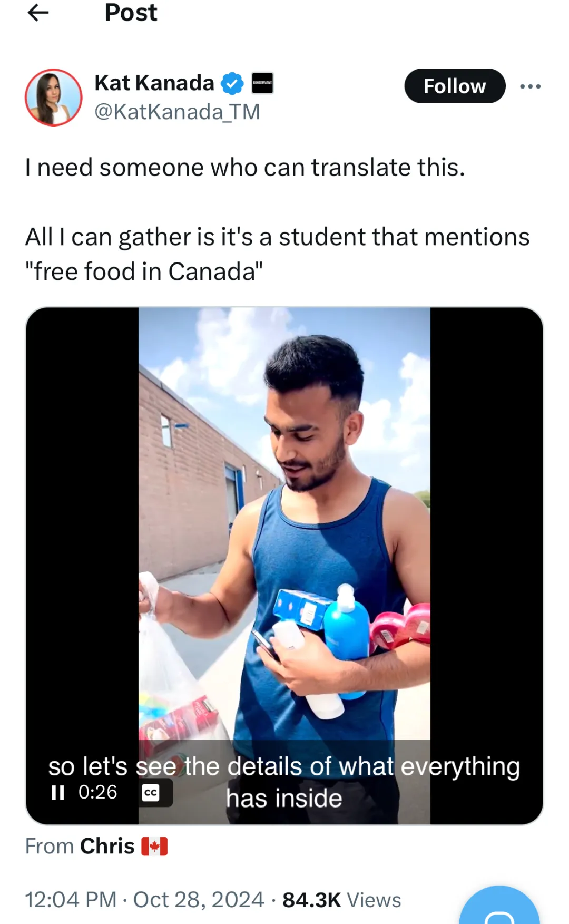Tap the Kat Kanada display name
Image resolution: width=569 pixels, height=924 pixels.
coord(154,83)
